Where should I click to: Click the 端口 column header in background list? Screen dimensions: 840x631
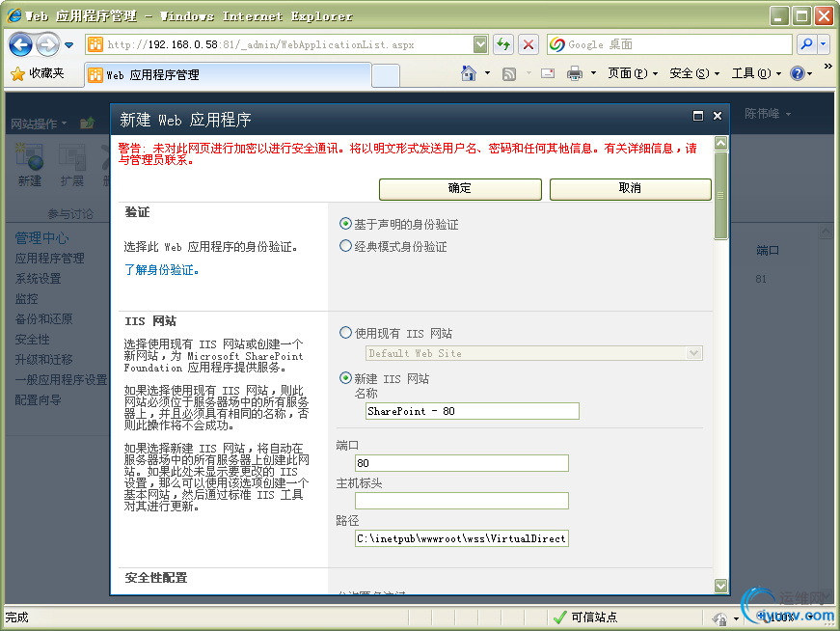(767, 250)
